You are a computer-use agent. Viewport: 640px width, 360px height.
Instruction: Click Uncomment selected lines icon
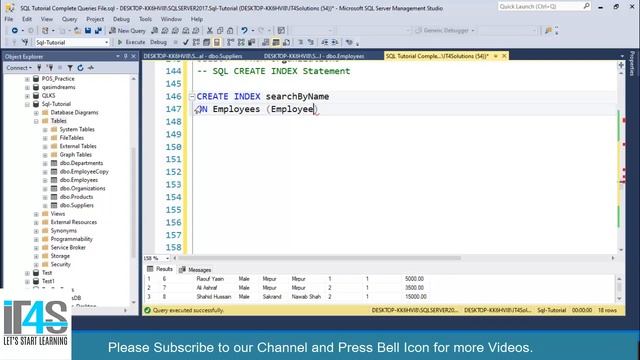pos(311,42)
